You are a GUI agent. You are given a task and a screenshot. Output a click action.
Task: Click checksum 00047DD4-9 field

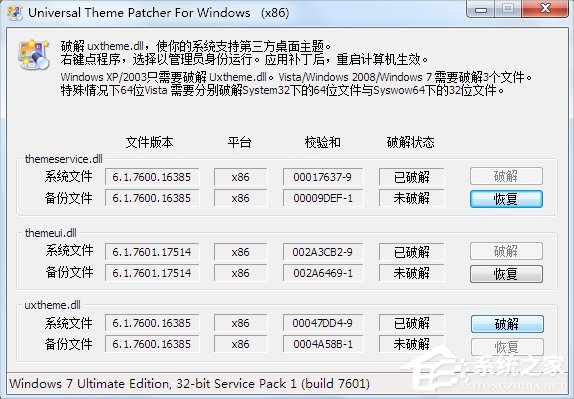[x=323, y=323]
